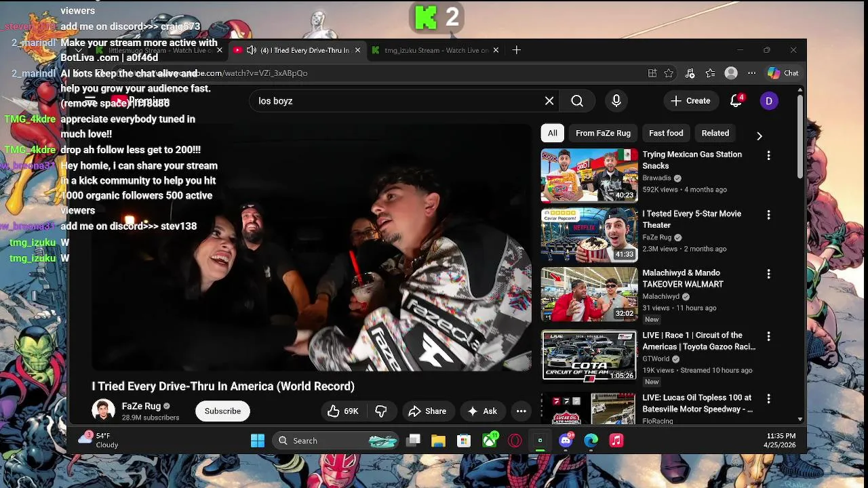Viewport: 868px width, 488px height.
Task: Open browser Settings and more menu
Action: 751,73
